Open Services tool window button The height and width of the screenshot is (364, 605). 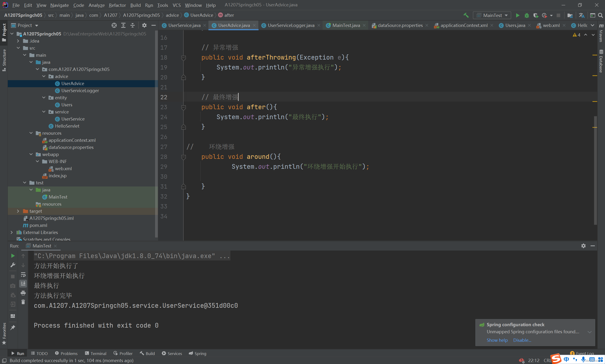(172, 353)
